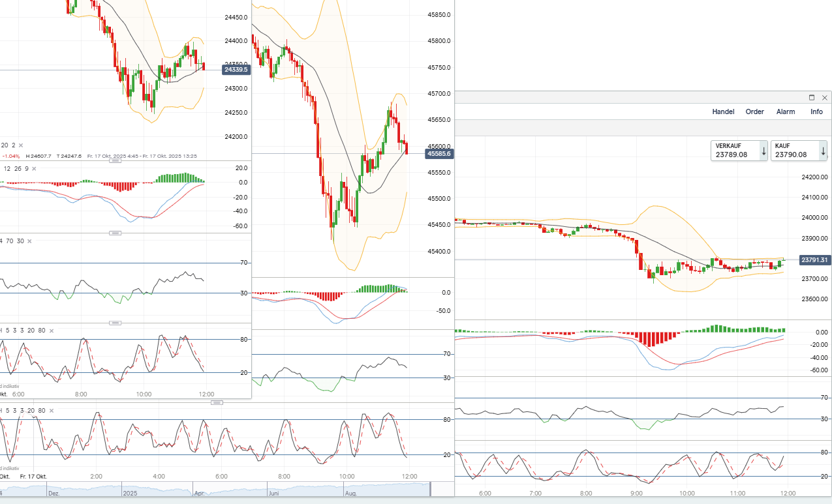Show the Info section
832x504 pixels.
pos(816,111)
